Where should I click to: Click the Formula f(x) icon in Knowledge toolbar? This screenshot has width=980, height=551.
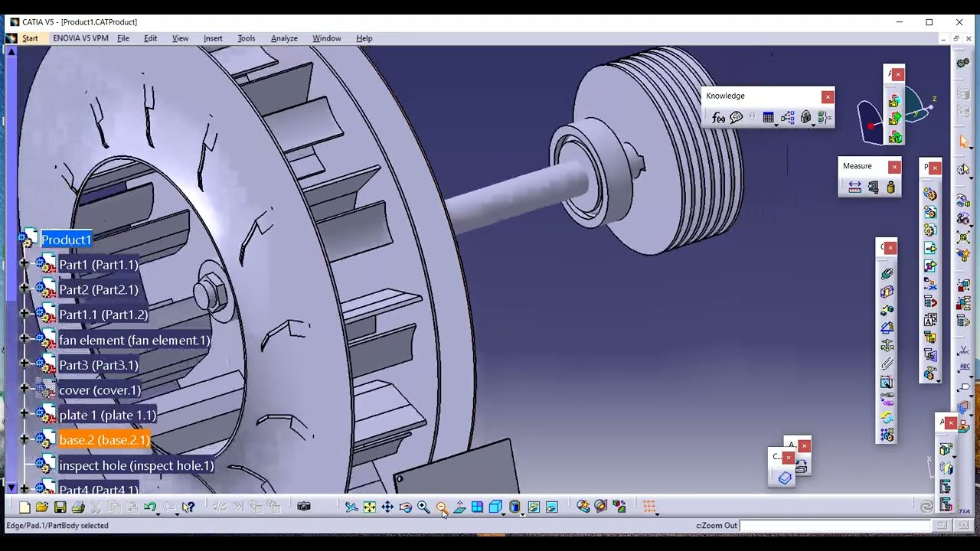pyautogui.click(x=718, y=118)
